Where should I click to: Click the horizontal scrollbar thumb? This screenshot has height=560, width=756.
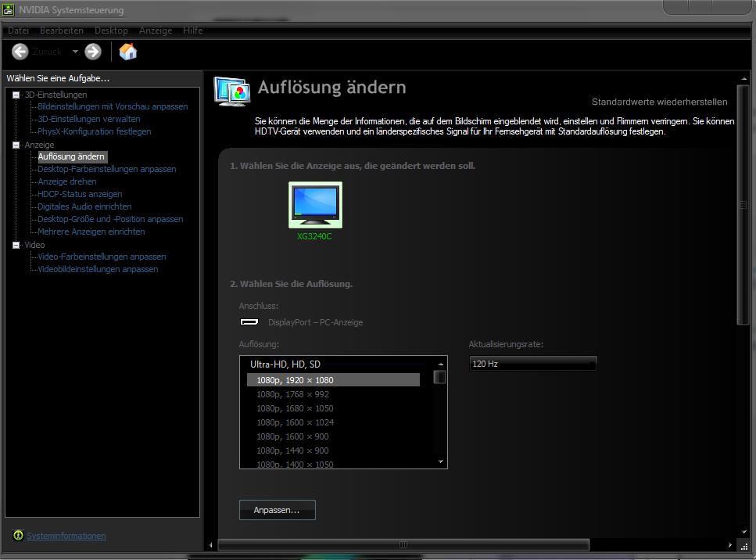click(x=403, y=544)
